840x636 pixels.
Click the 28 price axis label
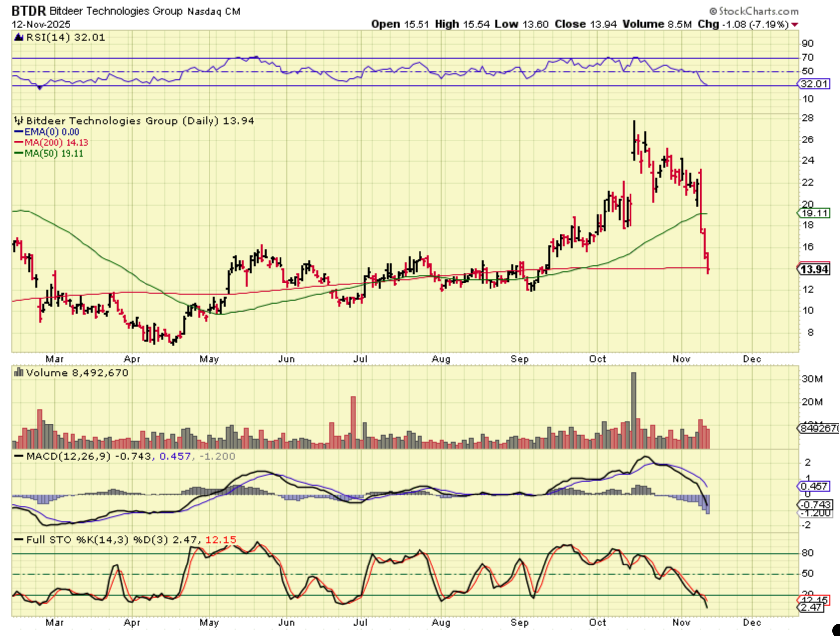click(808, 118)
